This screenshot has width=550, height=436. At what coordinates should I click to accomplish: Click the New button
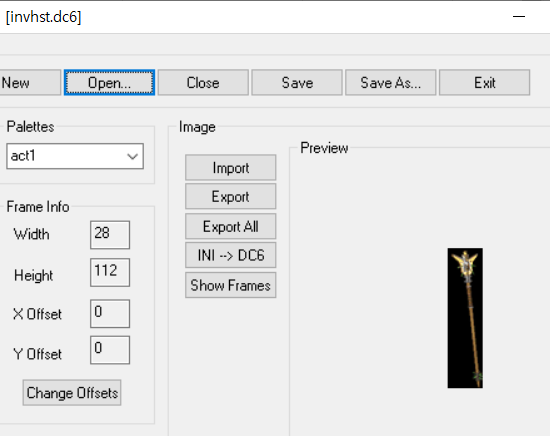click(30, 82)
